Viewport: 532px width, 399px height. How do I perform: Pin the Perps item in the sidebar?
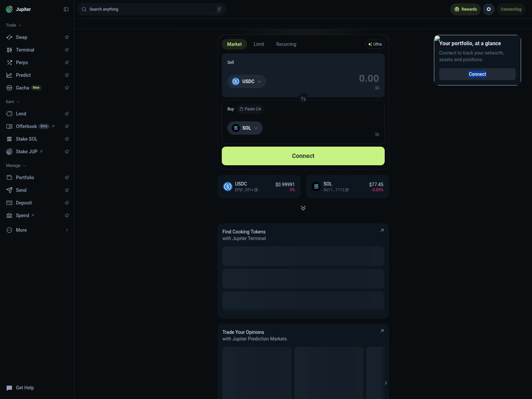coord(67,63)
